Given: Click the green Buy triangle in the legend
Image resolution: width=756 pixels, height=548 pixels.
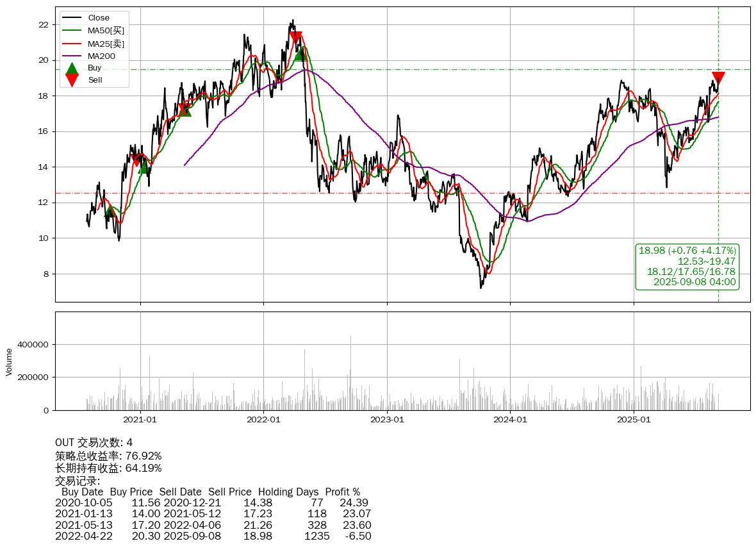Looking at the screenshot, I should click(x=72, y=68).
